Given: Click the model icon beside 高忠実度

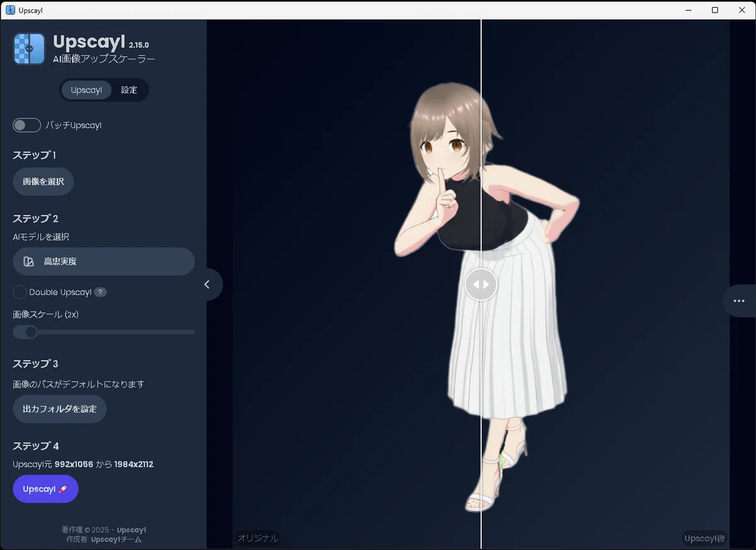Looking at the screenshot, I should tap(28, 261).
